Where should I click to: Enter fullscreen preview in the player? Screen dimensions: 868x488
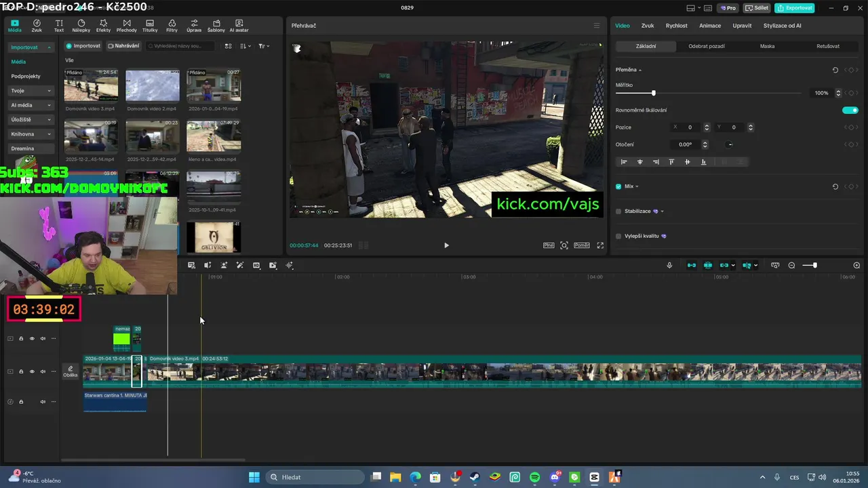point(600,245)
